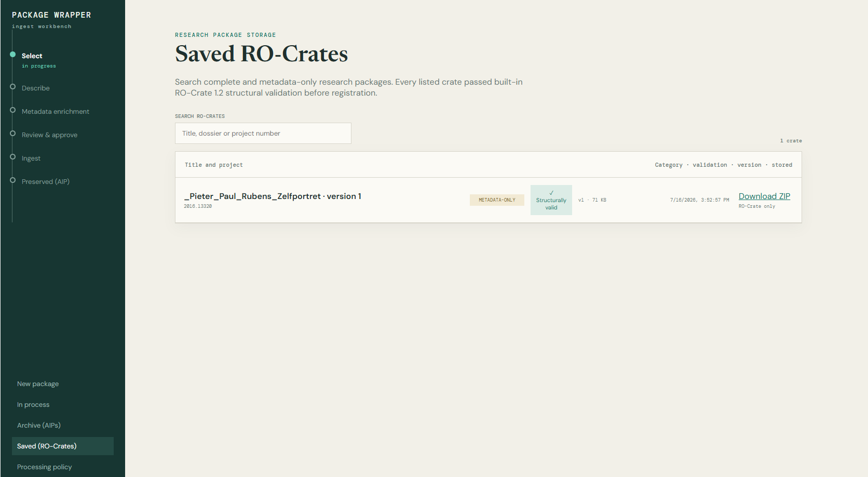Click the stored timestamp 7/16/2026, 3:52:57 PM
The width and height of the screenshot is (868, 477).
point(699,200)
